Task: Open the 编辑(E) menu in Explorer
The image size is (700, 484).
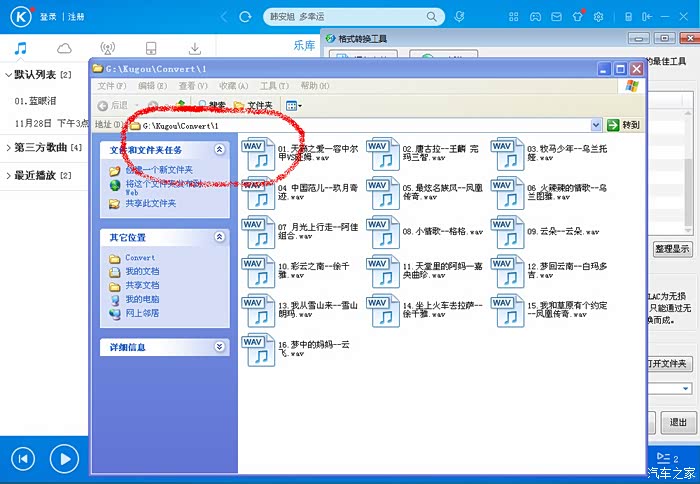Action: [153, 86]
